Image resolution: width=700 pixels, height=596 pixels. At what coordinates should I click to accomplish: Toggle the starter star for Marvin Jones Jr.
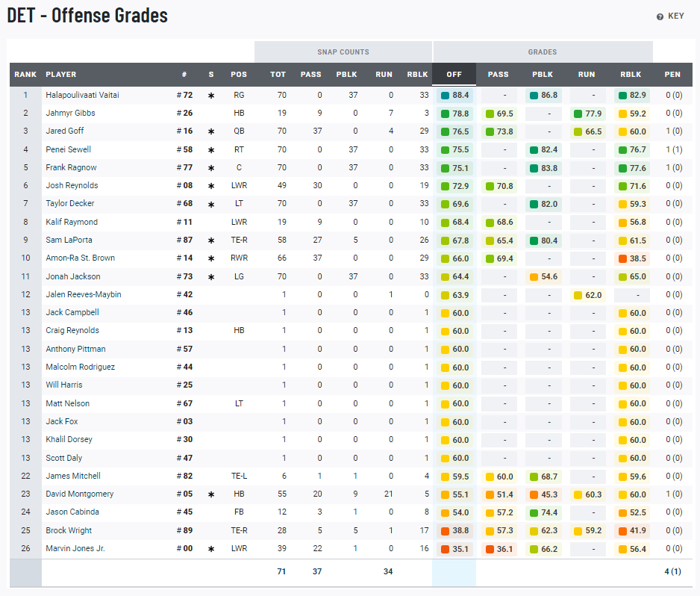tap(211, 547)
